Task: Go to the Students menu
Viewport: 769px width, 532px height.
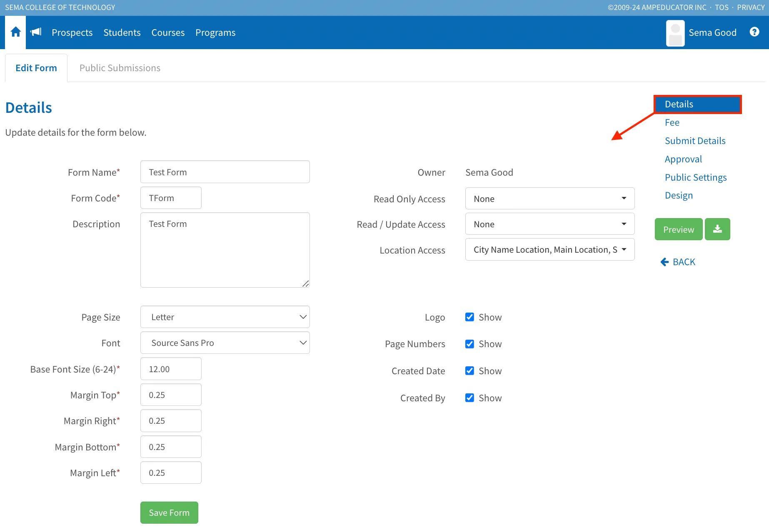Action: [122, 32]
